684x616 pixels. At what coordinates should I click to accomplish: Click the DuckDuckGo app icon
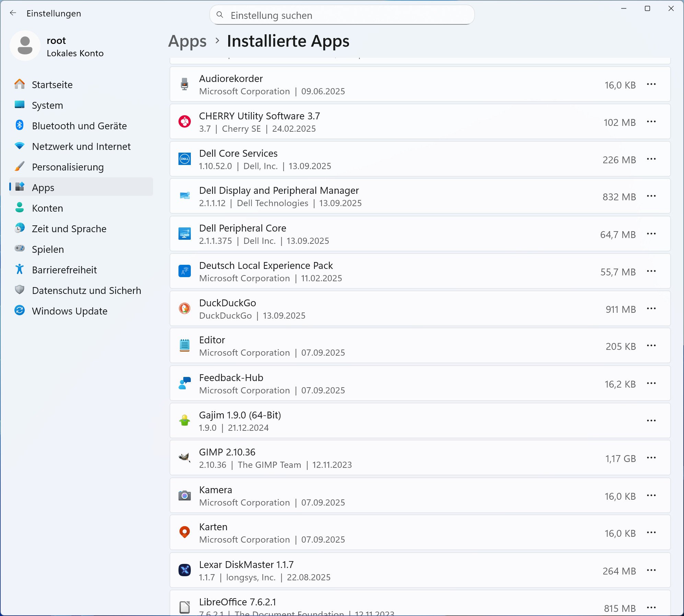[185, 309]
